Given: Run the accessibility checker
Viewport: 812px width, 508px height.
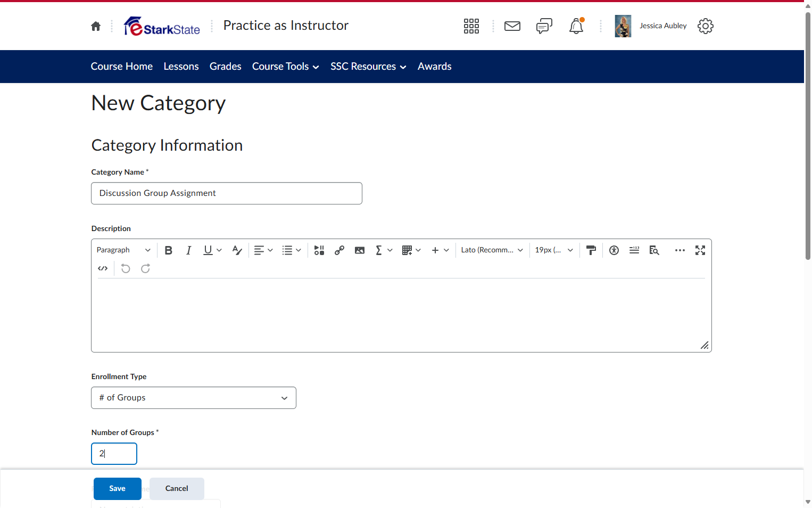Looking at the screenshot, I should click(x=614, y=250).
